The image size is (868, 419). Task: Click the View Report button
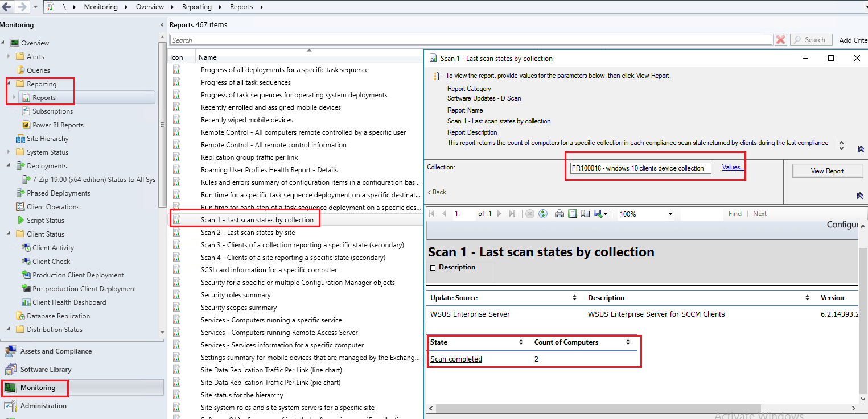pos(827,170)
